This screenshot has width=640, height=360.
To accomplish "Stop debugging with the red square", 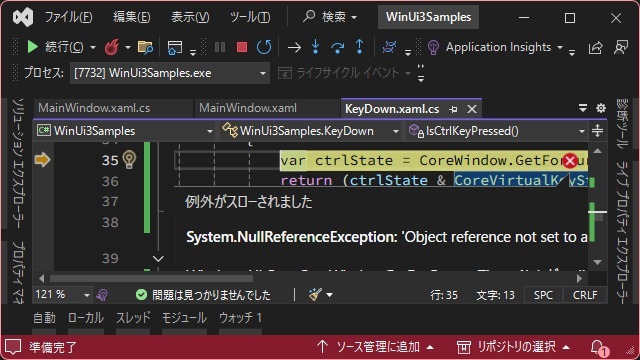I will tap(242, 47).
